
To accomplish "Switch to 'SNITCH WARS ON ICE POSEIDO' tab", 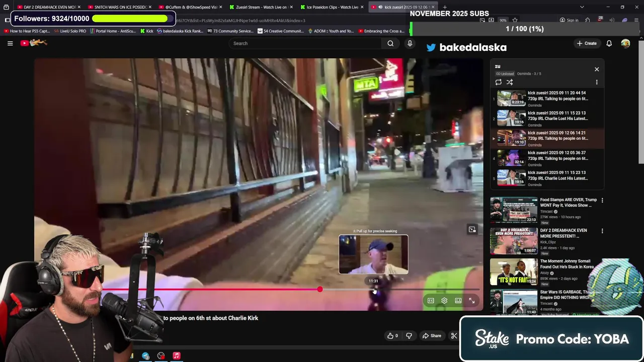I will click(120, 7).
